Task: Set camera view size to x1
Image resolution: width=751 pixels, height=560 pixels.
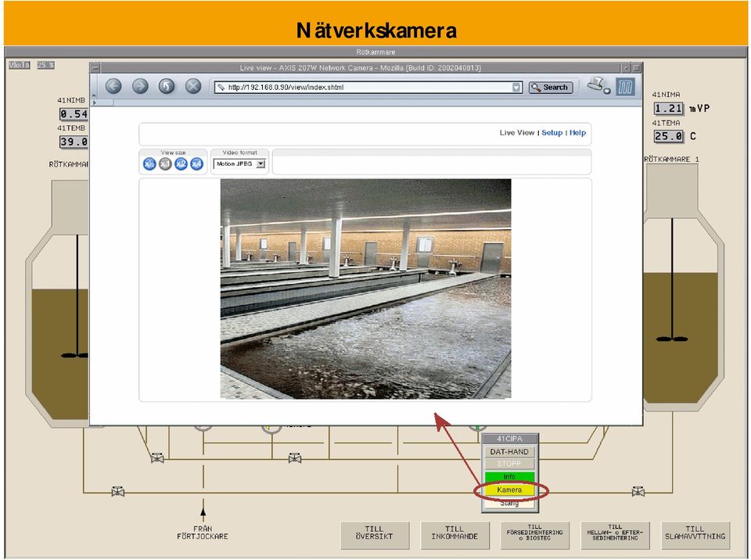Action: point(165,164)
